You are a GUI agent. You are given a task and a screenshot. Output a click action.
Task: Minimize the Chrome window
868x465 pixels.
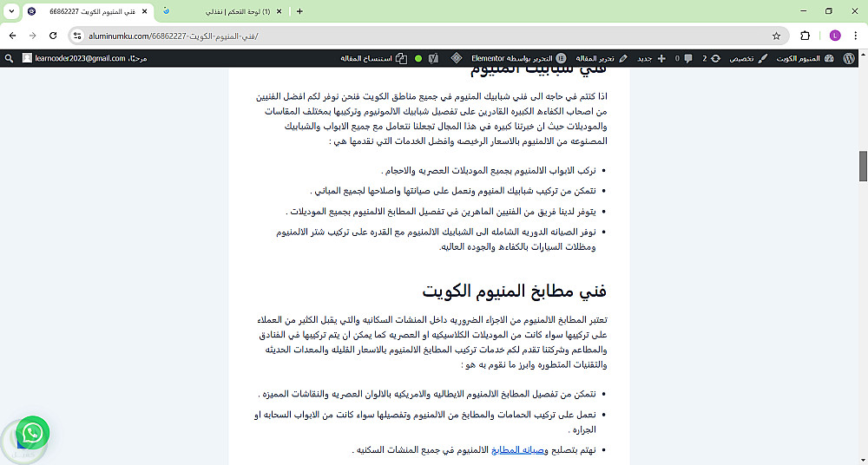[803, 11]
